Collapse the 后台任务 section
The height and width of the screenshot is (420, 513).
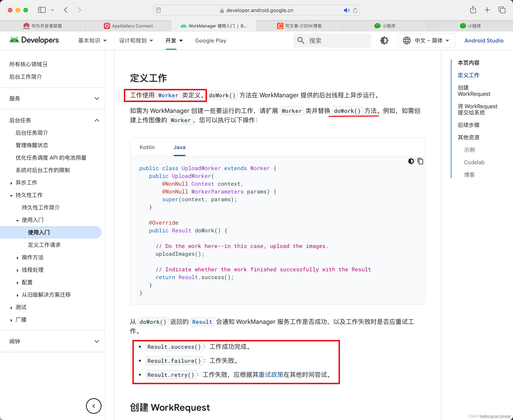[x=97, y=120]
